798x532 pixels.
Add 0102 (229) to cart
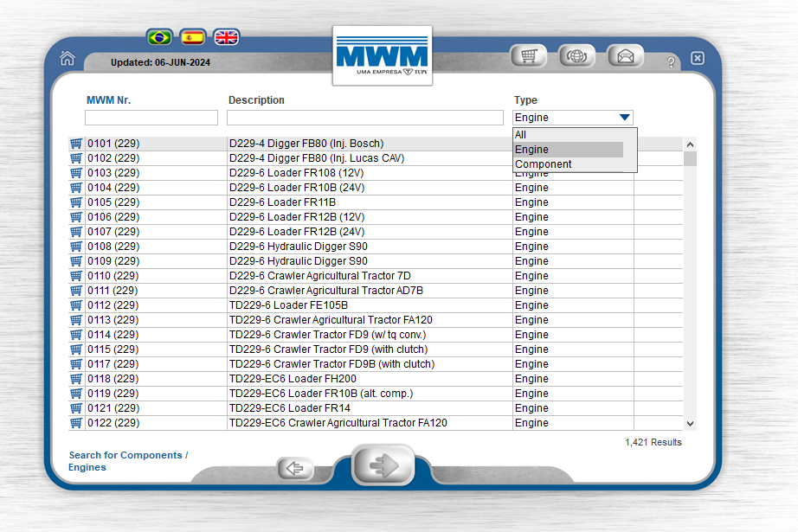(x=76, y=158)
